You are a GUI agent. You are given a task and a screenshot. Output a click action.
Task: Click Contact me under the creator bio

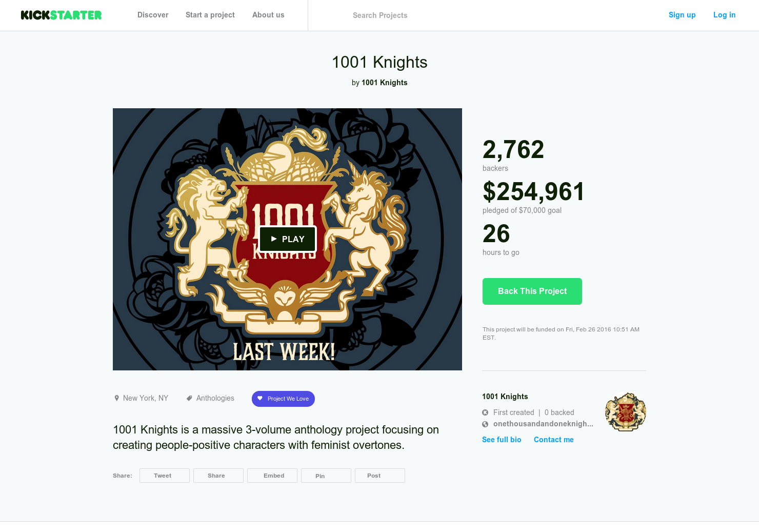[x=553, y=440]
